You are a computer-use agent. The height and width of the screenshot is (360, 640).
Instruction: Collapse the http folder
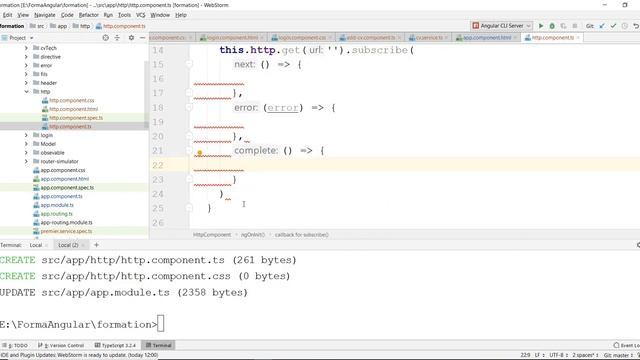[x=26, y=91]
